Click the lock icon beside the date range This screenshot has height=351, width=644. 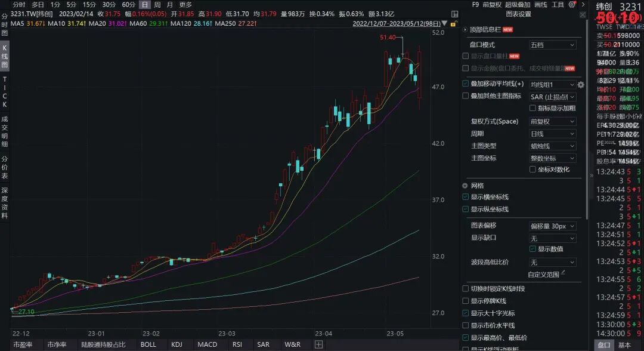click(453, 24)
